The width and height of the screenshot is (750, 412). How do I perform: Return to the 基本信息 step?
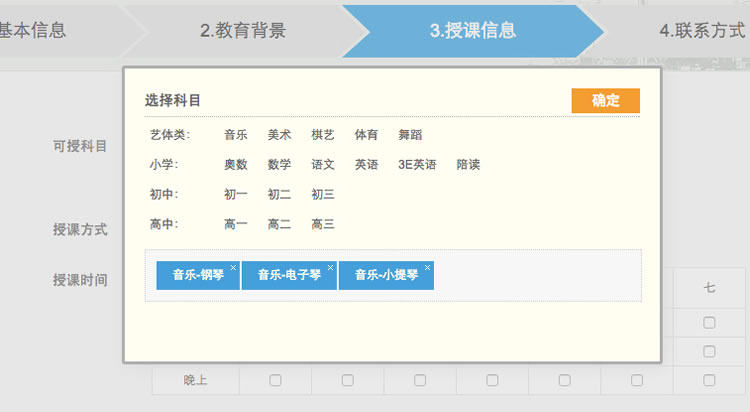(33, 31)
